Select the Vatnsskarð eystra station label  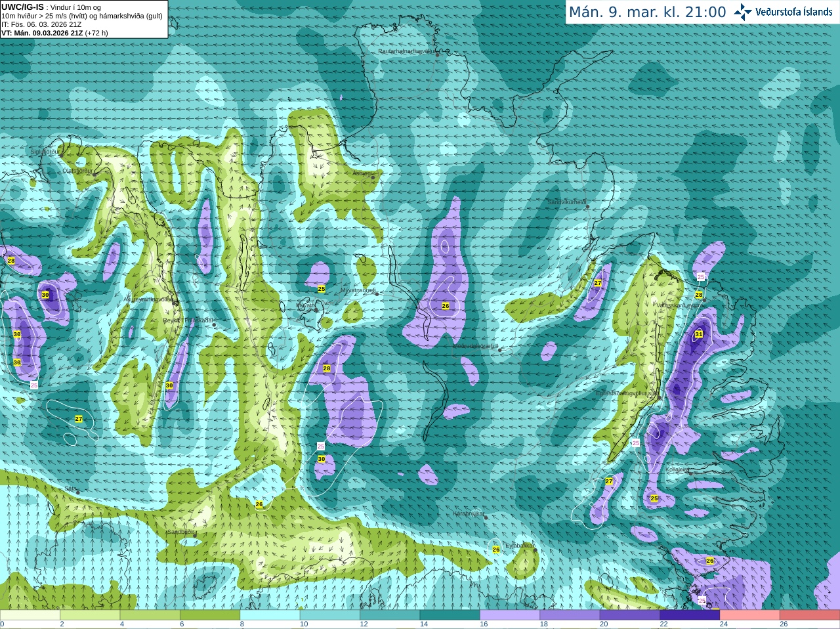pyautogui.click(x=681, y=305)
